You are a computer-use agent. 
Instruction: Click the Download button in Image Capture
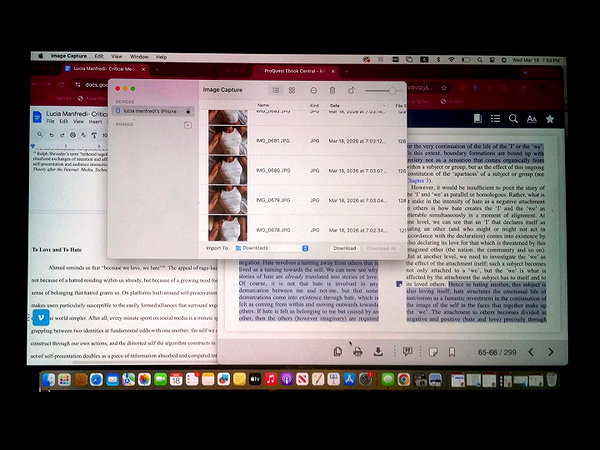[x=344, y=248]
